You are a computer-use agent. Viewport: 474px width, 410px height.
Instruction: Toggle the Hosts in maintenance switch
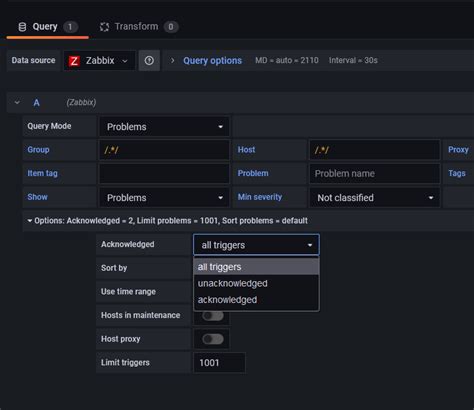[x=213, y=315]
